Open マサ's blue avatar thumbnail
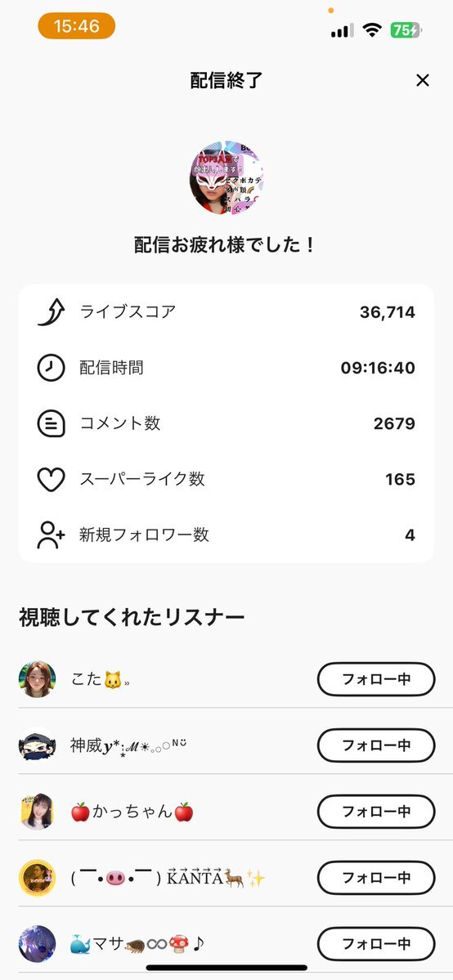This screenshot has height=980, width=453. (37, 944)
